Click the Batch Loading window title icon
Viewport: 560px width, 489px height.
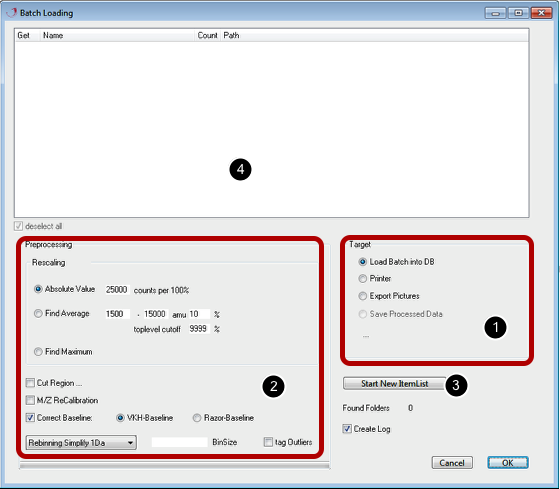pyautogui.click(x=11, y=13)
